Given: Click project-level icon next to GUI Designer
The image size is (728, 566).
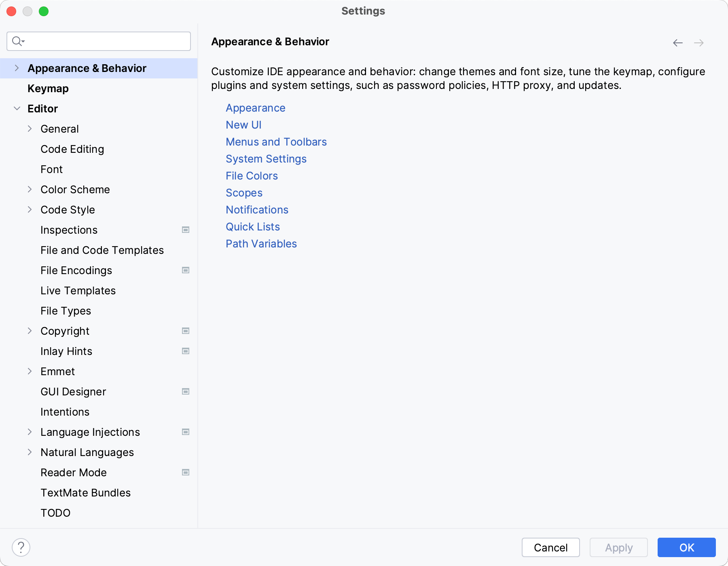Looking at the screenshot, I should point(186,392).
